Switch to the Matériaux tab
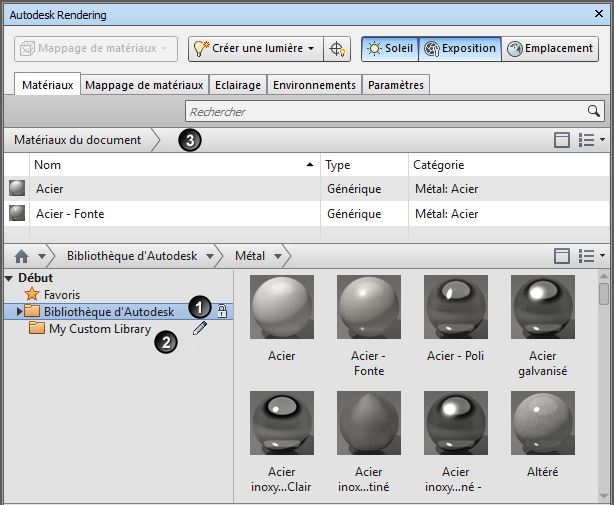 pyautogui.click(x=47, y=85)
